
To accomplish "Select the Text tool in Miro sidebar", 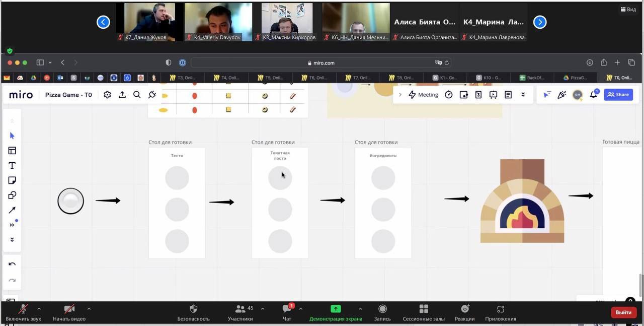I will point(12,165).
